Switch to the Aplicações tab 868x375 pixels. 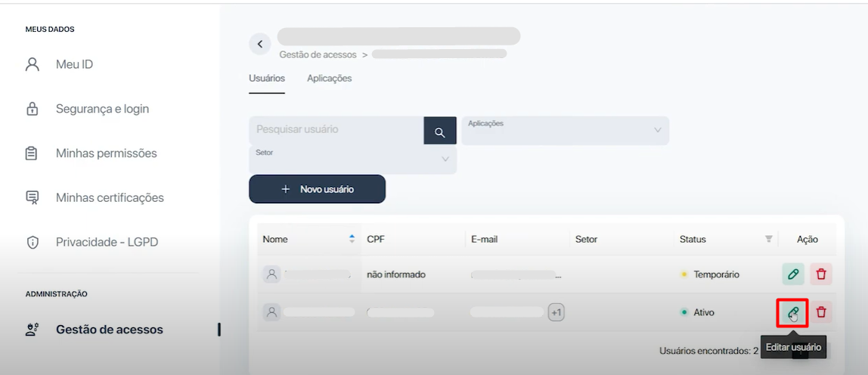click(x=329, y=79)
